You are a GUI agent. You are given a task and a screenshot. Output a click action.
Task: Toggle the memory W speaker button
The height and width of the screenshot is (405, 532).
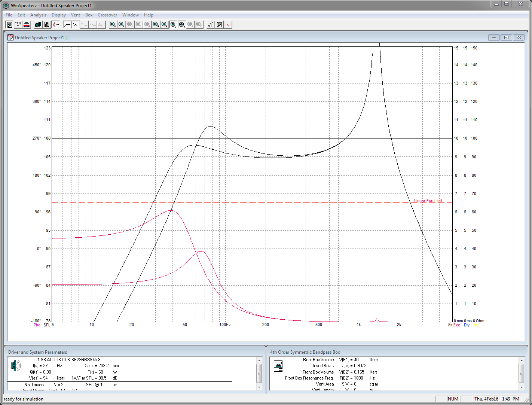pyautogui.click(x=113, y=25)
